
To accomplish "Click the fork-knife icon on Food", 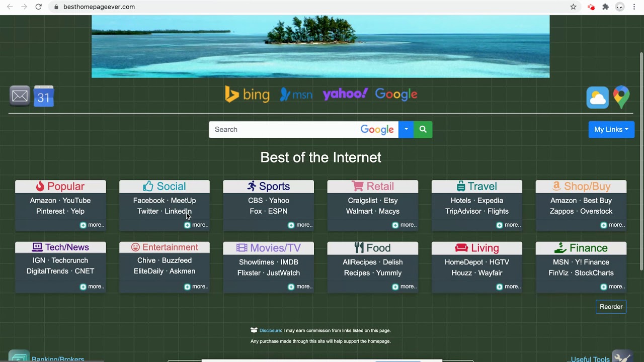I will [x=359, y=248].
